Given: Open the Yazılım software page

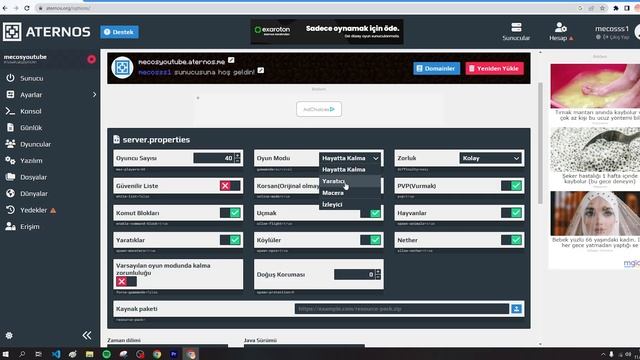Looking at the screenshot, I should pos(31,161).
